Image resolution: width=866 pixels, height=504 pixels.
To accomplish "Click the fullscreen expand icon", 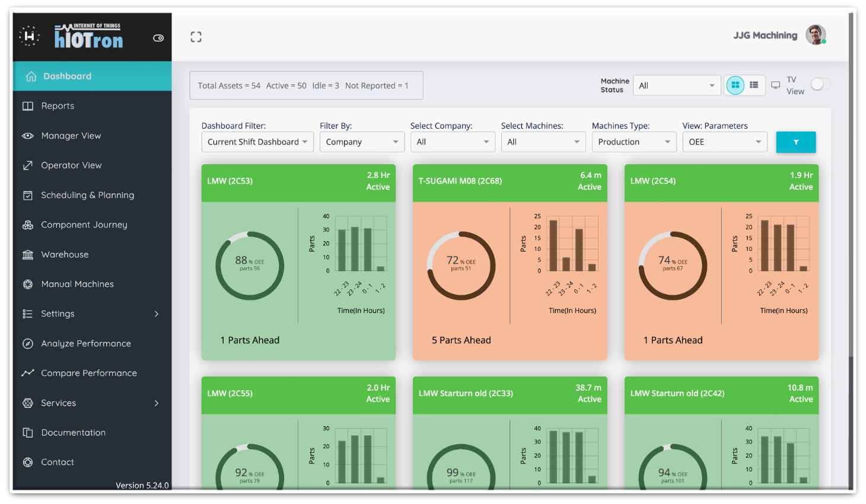I will (x=196, y=37).
